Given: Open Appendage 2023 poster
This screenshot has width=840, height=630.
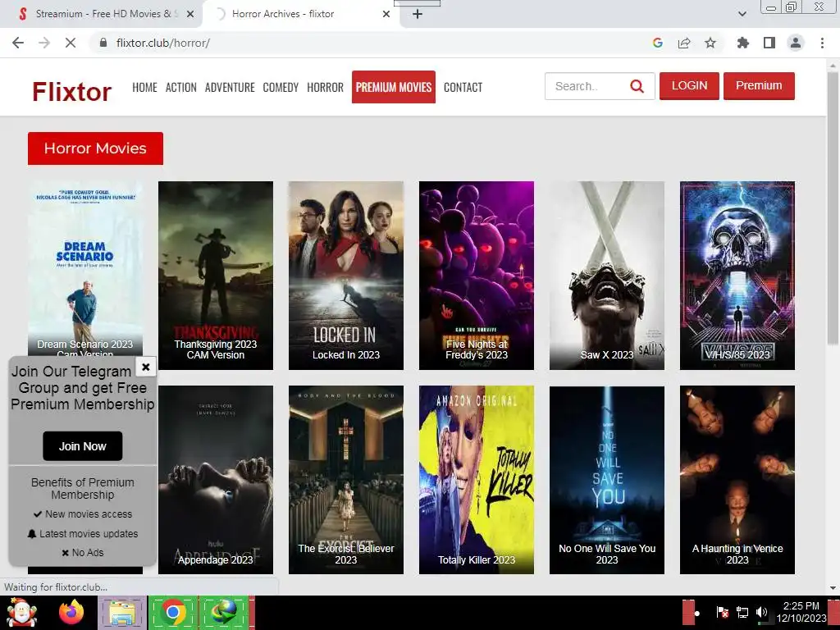Looking at the screenshot, I should point(216,480).
